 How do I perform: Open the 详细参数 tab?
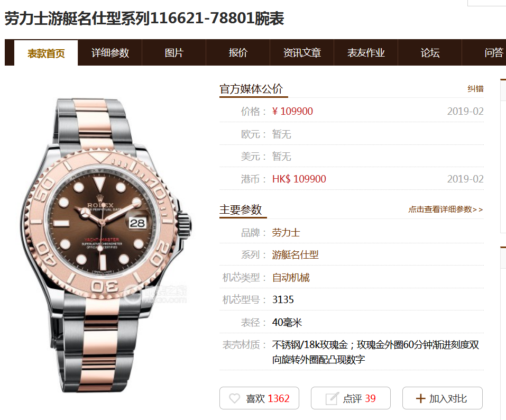(x=110, y=52)
